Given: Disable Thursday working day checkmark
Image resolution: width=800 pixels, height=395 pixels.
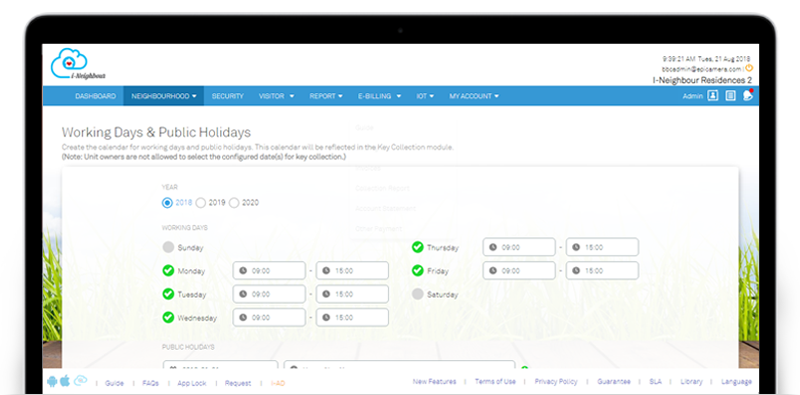Looking at the screenshot, I should pyautogui.click(x=417, y=248).
